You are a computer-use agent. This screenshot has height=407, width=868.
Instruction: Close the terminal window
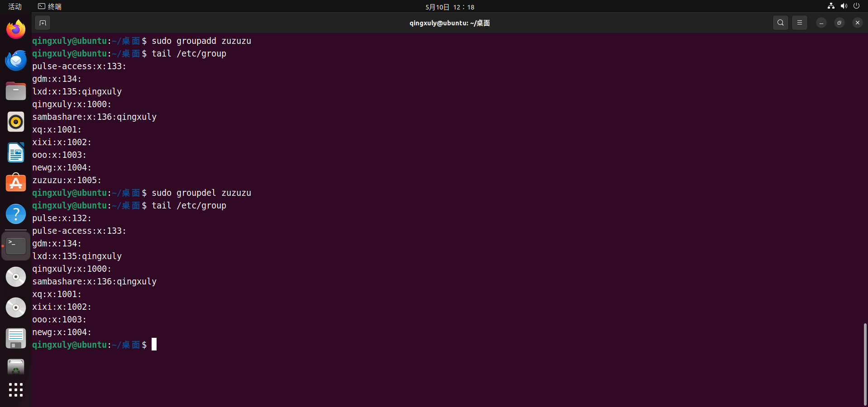click(x=858, y=23)
